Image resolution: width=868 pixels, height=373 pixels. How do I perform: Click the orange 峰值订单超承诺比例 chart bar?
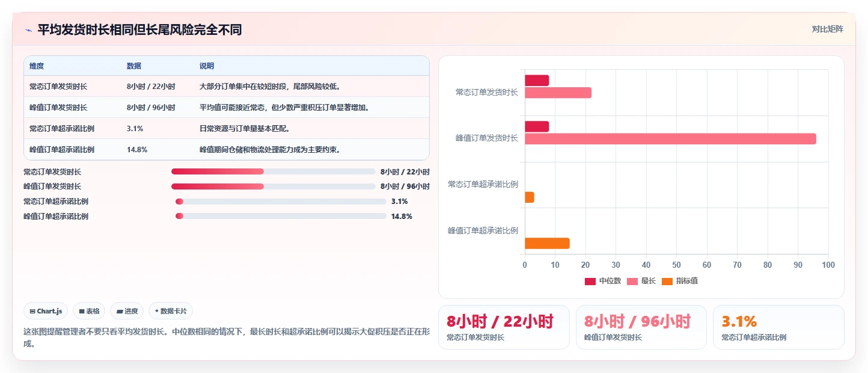coord(547,243)
